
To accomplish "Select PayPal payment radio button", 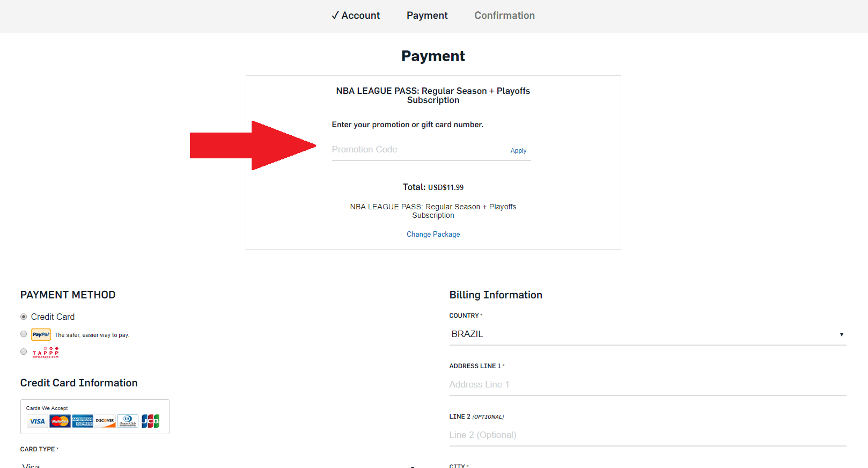I will 24,334.
